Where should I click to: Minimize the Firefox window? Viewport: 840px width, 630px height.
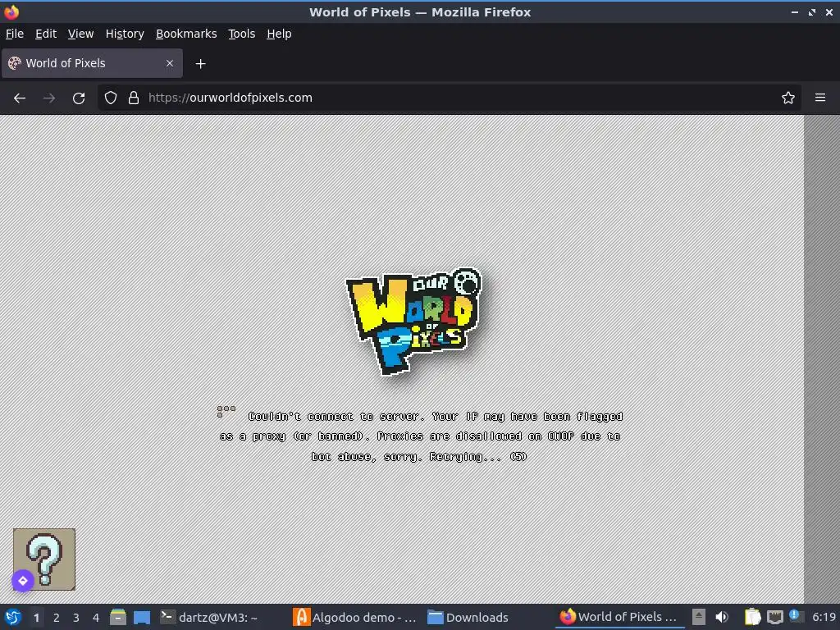point(794,11)
